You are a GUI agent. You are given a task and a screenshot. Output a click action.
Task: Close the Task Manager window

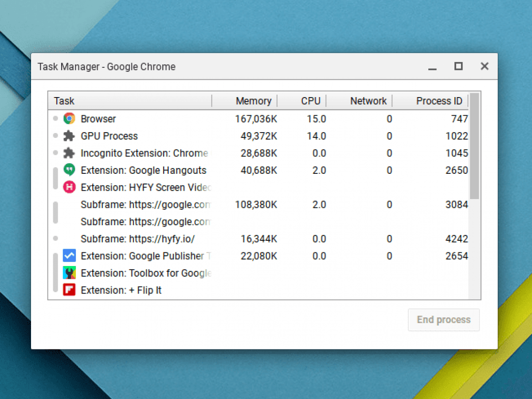[x=485, y=66]
